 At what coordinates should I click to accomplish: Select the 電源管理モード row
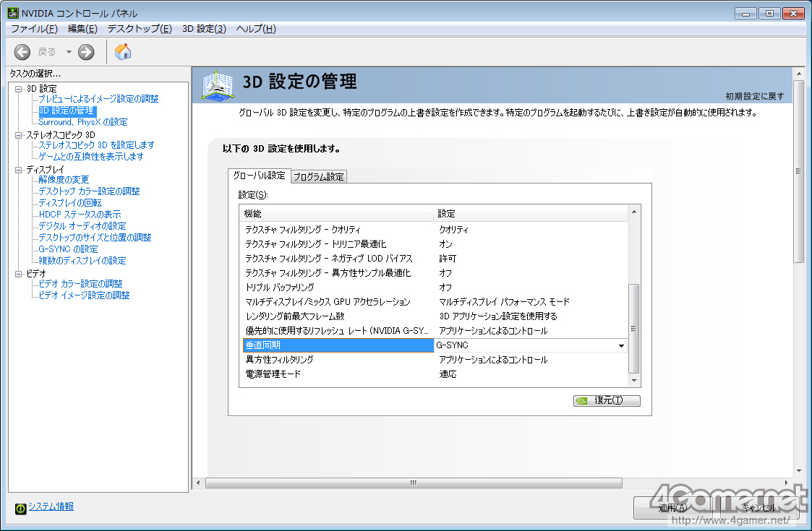[x=435, y=374]
